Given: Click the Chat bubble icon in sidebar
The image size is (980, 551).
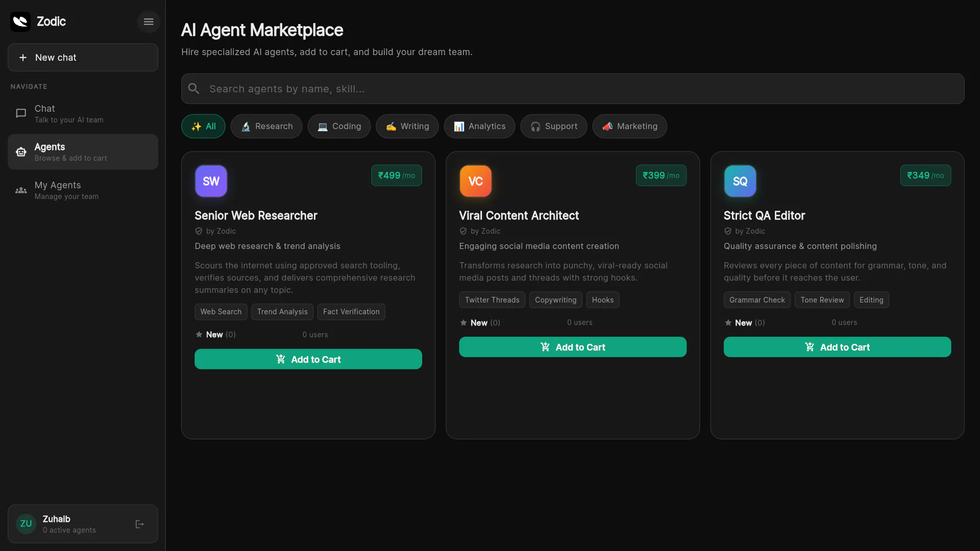Looking at the screenshot, I should pos(21,113).
